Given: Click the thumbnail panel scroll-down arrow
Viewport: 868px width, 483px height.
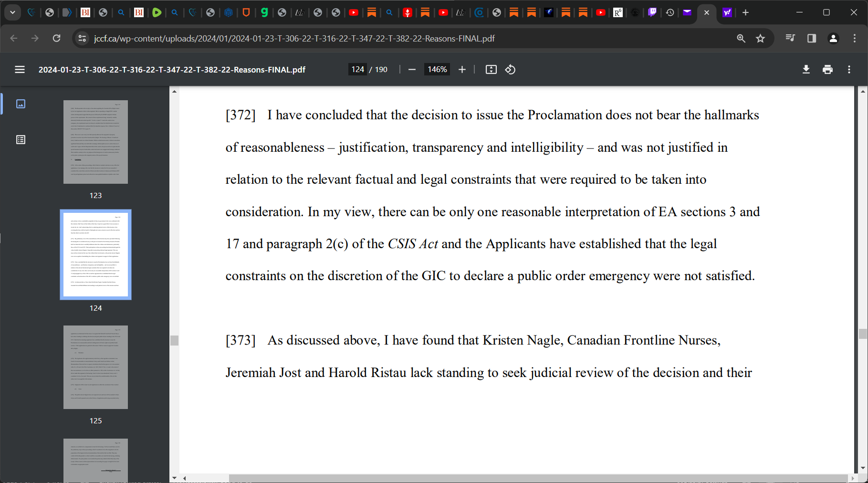Looking at the screenshot, I should tap(174, 478).
